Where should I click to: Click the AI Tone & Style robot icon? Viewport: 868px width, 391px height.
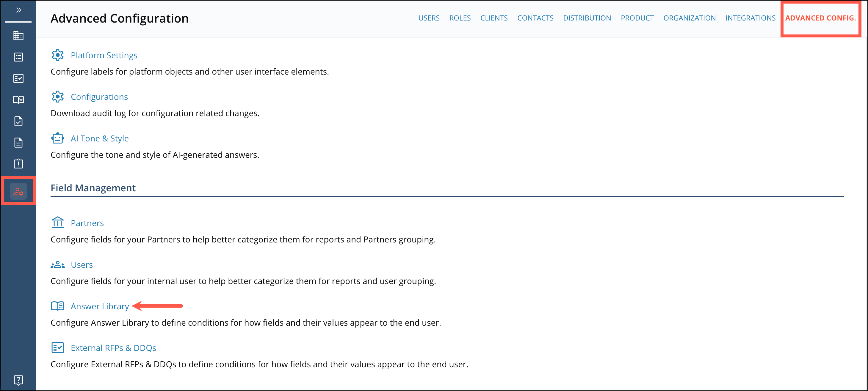[x=58, y=138]
